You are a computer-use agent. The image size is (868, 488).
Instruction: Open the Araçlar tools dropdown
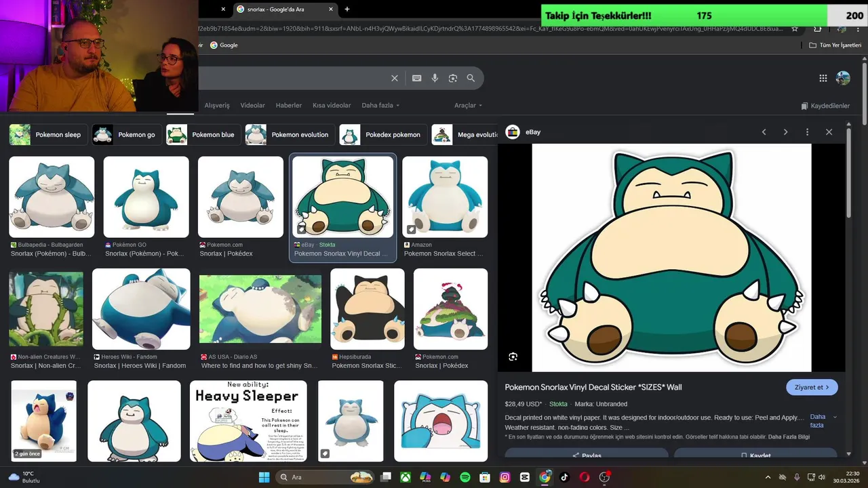point(468,106)
